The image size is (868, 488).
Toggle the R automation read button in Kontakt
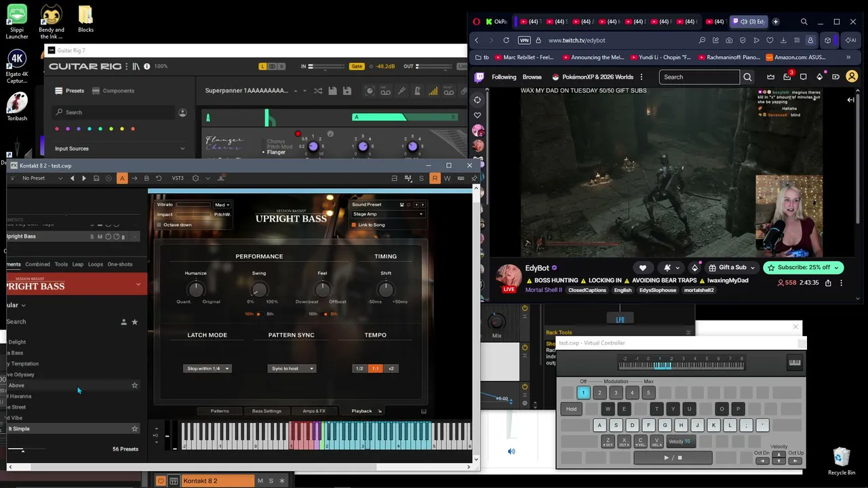pyautogui.click(x=435, y=178)
